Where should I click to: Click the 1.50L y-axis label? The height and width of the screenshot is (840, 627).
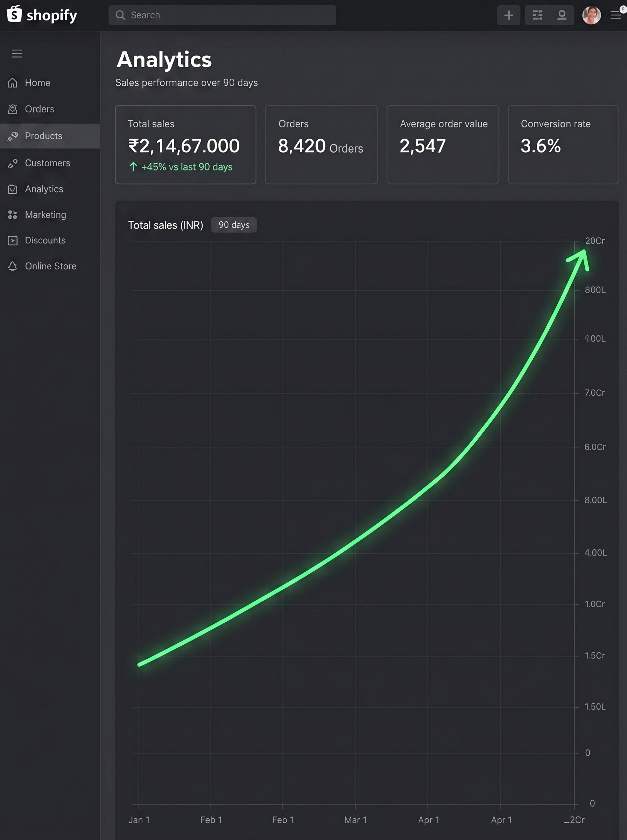pyautogui.click(x=595, y=707)
